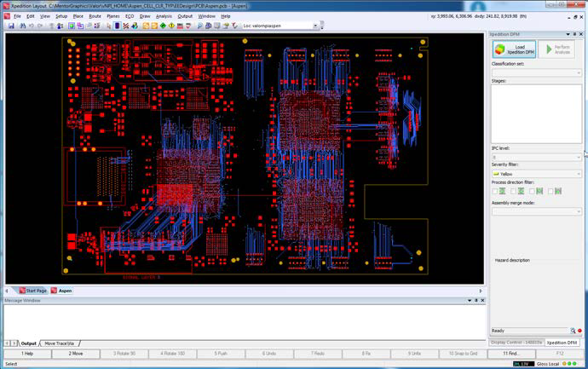Click the Aspen document tab icon
The width and height of the screenshot is (588, 369).
[54, 291]
